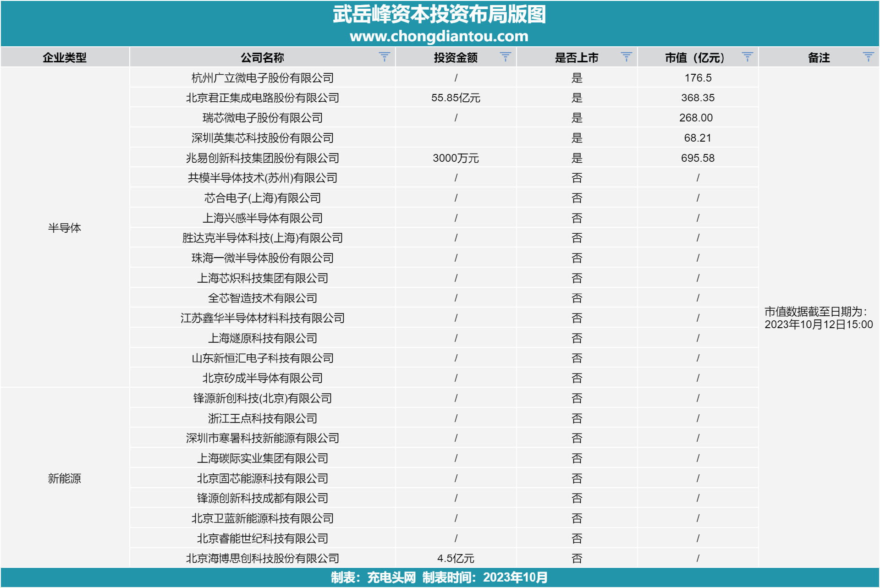Select cell 北京睿能世纪科技有限公司
This screenshot has height=588, width=880.
(x=262, y=538)
